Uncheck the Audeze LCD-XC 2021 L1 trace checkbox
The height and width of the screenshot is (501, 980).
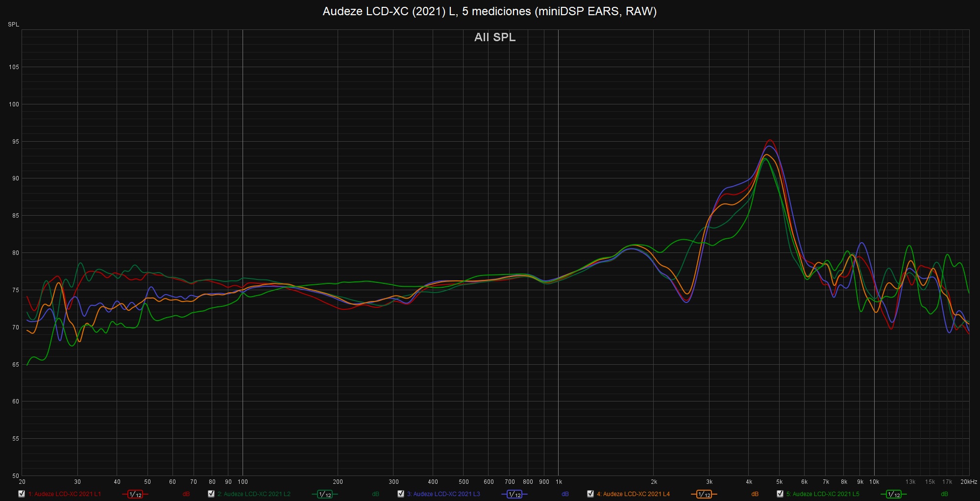point(22,494)
